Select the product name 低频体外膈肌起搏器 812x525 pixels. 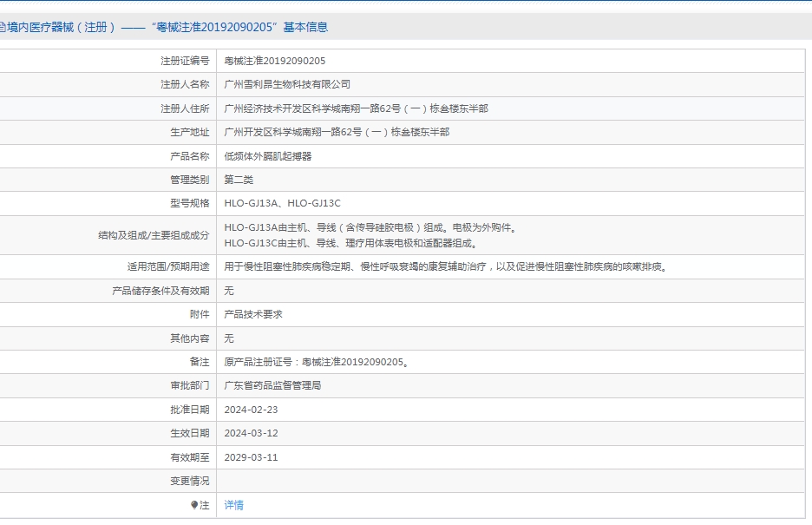pos(268,156)
